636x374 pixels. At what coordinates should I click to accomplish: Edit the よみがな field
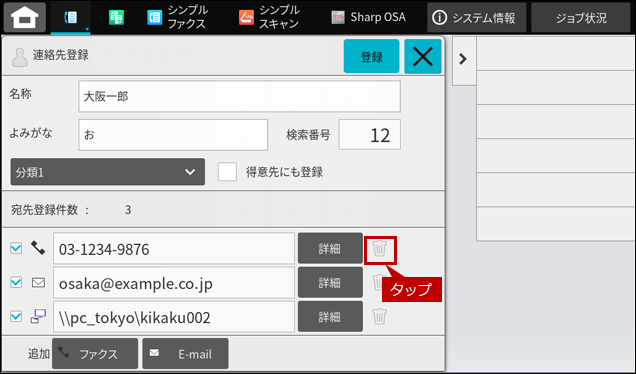coord(173,135)
